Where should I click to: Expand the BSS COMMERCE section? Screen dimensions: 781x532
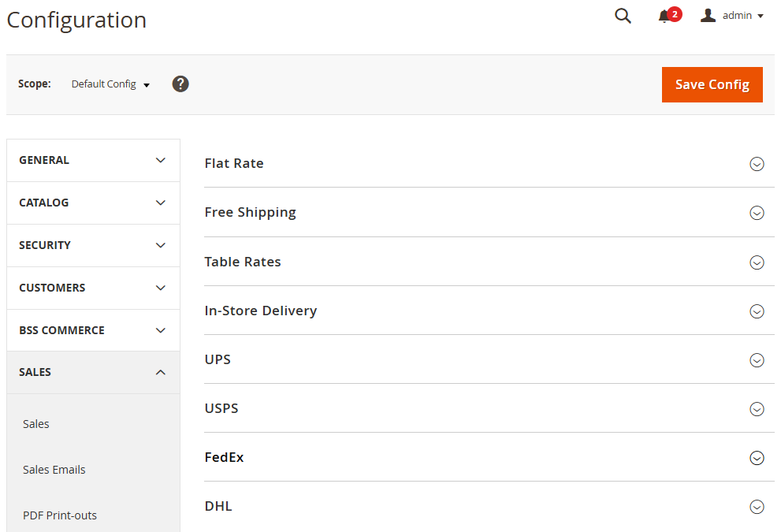[93, 330]
